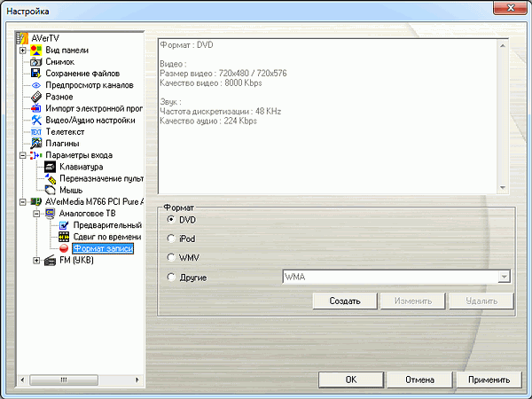Click the tree scrollbar left arrow
Image resolution: width=532 pixels, height=399 pixels.
(22, 379)
